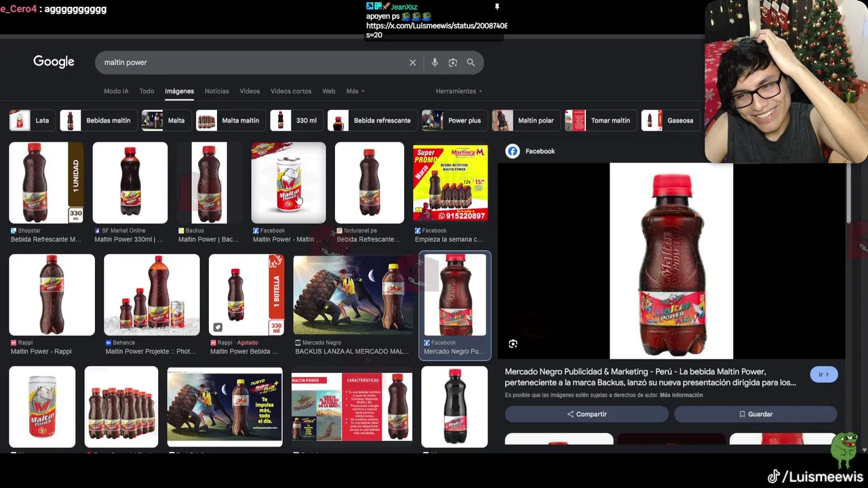
Task: Open the Más información link
Action: [x=681, y=395]
